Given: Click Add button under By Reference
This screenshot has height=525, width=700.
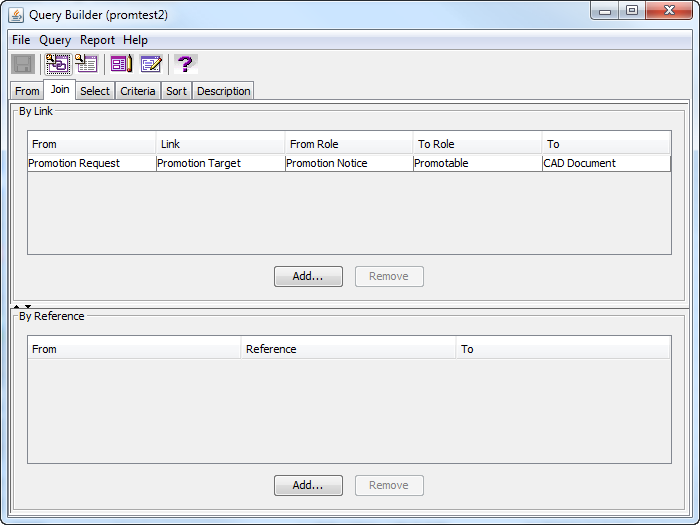Looking at the screenshot, I should [308, 485].
